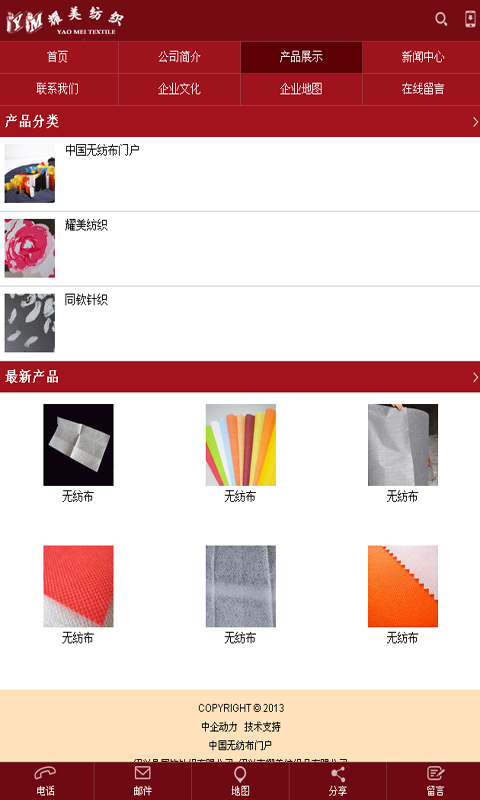The image size is (480, 800).
Task: Open the 中国无纺布门户 category link
Action: (x=102, y=151)
